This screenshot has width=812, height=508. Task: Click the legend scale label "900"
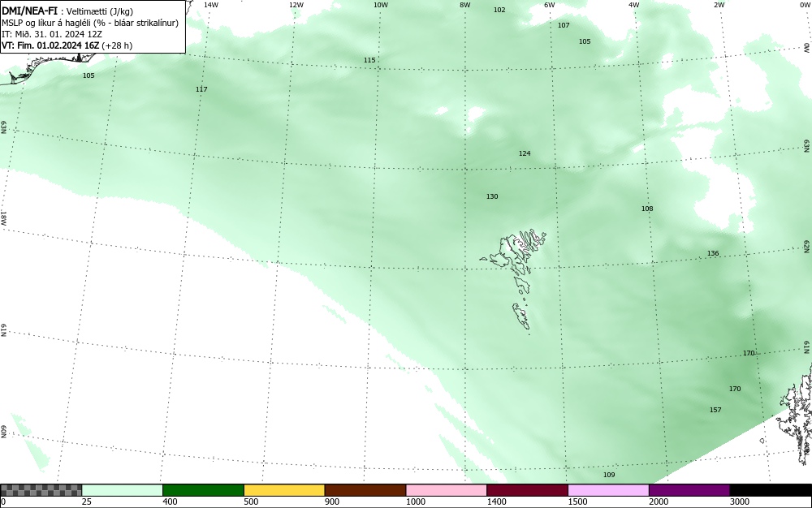pyautogui.click(x=332, y=502)
